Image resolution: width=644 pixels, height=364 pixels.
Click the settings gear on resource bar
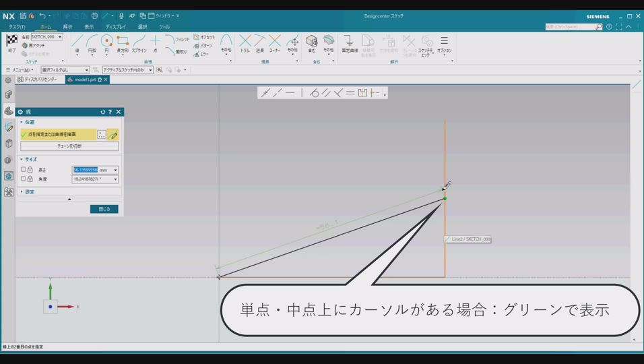[8, 80]
